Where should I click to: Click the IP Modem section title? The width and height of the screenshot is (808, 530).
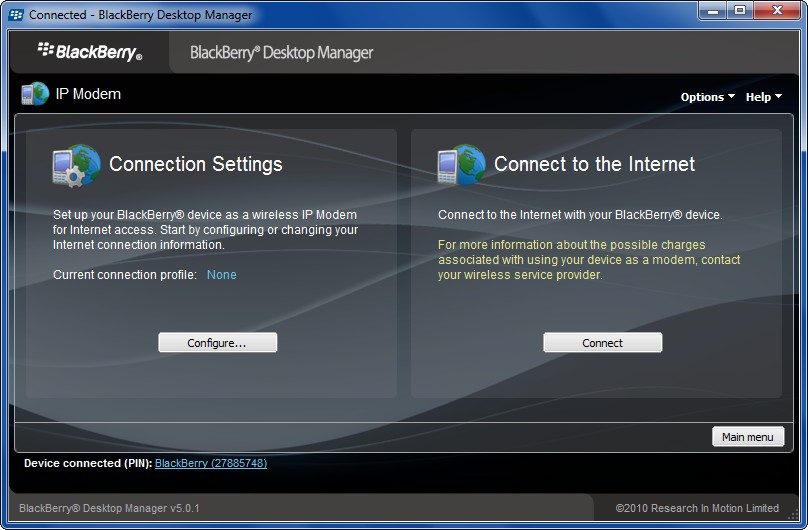click(x=88, y=94)
